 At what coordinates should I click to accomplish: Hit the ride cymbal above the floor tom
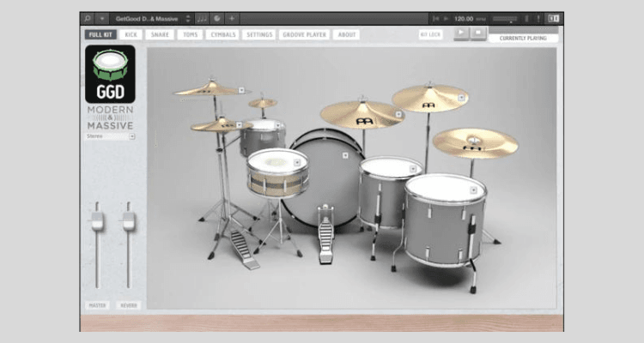tap(475, 143)
